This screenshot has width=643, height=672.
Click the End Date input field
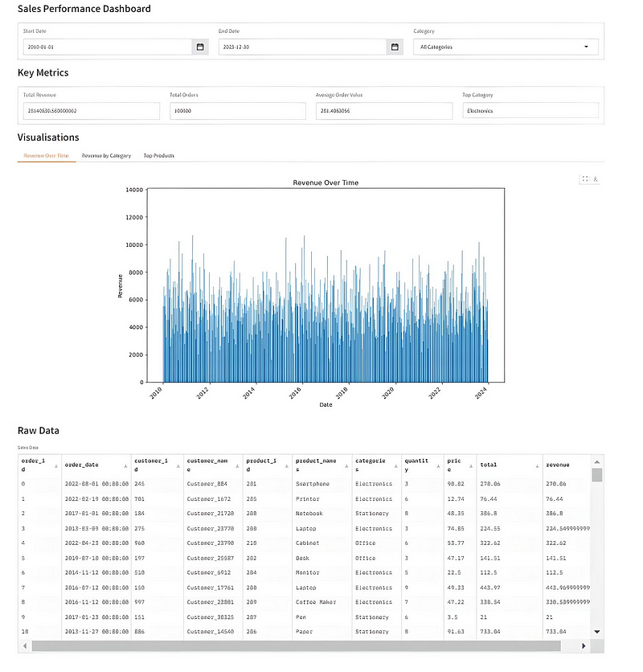coord(302,47)
